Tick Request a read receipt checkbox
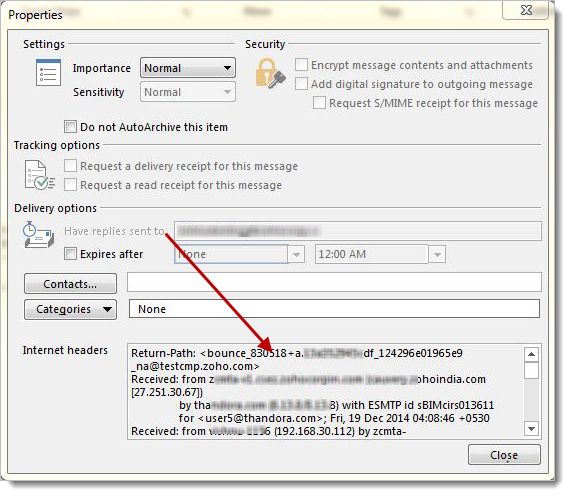The height and width of the screenshot is (496, 570). coord(70,185)
